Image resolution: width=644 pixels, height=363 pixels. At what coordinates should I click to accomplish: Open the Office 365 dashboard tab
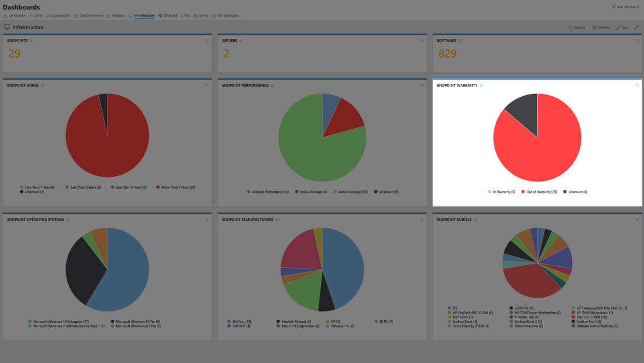168,16
